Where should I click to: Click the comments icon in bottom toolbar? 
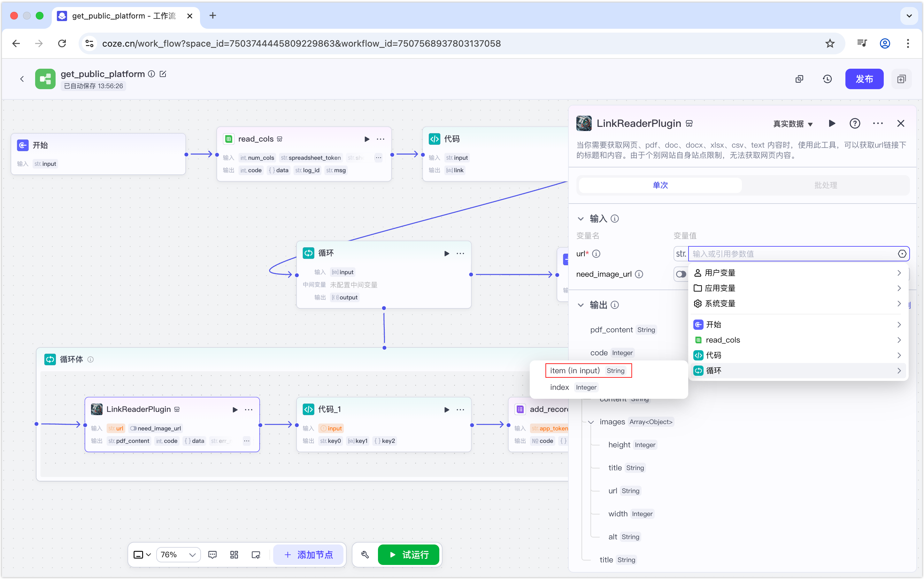212,554
